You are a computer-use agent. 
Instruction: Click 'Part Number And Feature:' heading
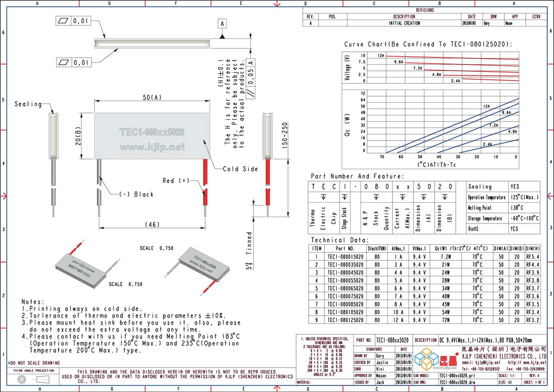coord(357,176)
